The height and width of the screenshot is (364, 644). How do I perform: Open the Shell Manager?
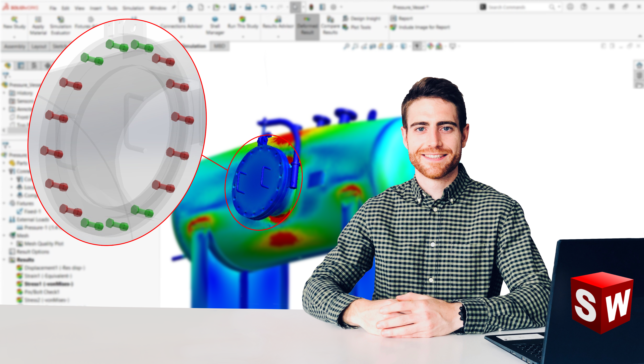[215, 26]
